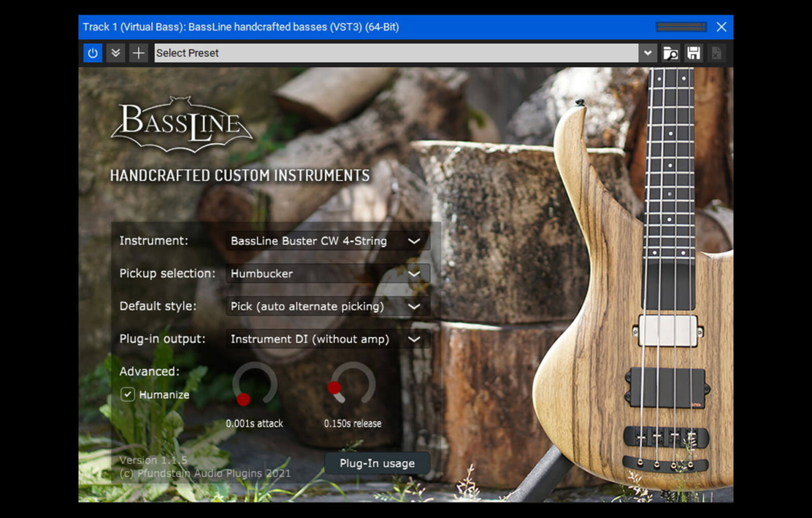Click the 'Pickup selection:' label

167,273
